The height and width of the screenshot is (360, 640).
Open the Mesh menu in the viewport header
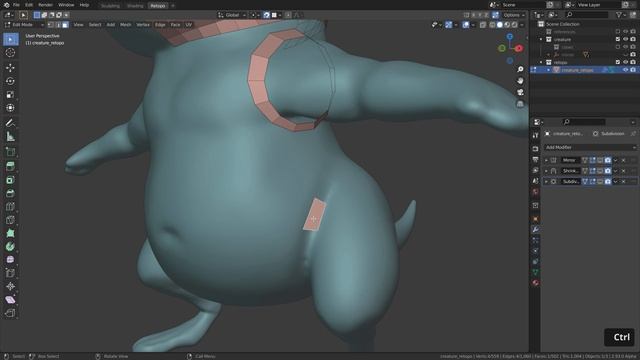[x=125, y=25]
